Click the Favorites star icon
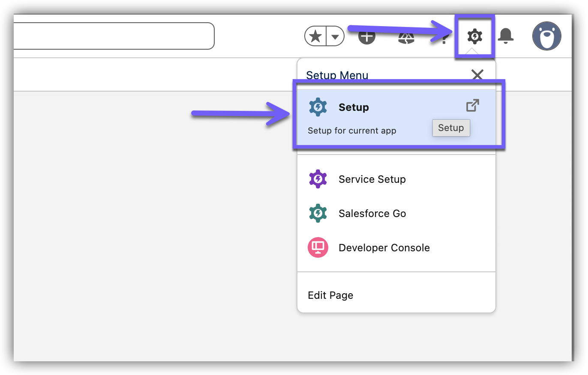The image size is (588, 375). point(316,36)
